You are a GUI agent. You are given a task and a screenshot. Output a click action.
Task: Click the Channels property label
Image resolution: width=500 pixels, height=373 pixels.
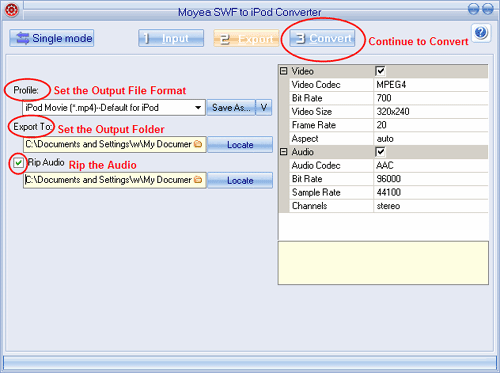(309, 206)
